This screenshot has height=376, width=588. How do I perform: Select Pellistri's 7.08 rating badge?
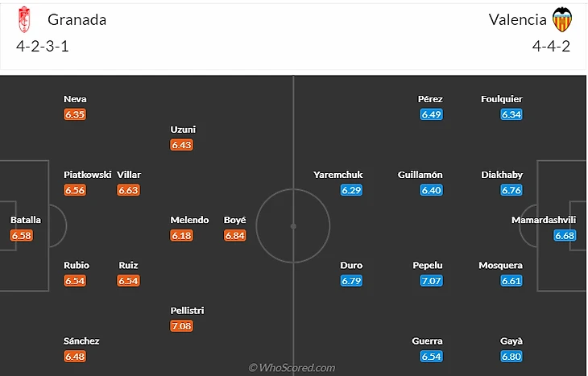[181, 326]
